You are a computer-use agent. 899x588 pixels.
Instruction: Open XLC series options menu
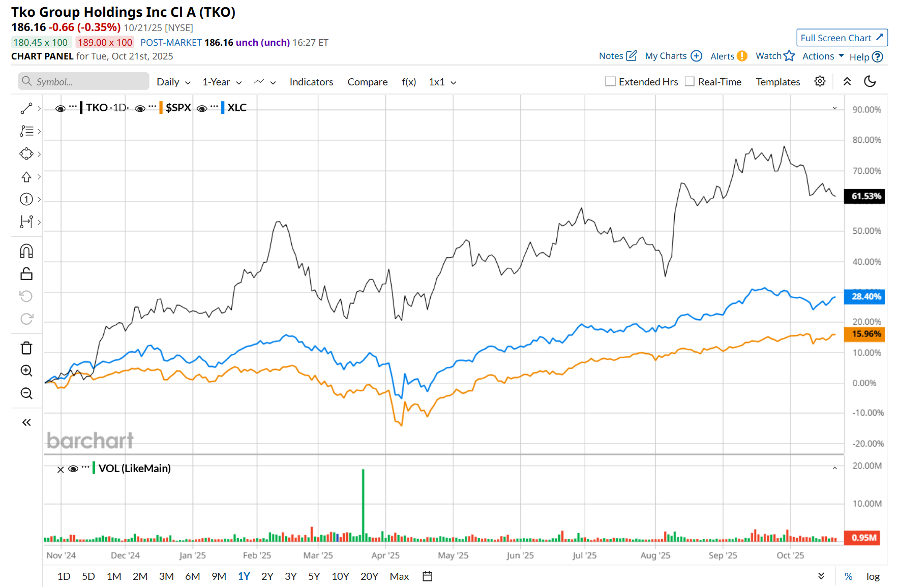coord(214,106)
